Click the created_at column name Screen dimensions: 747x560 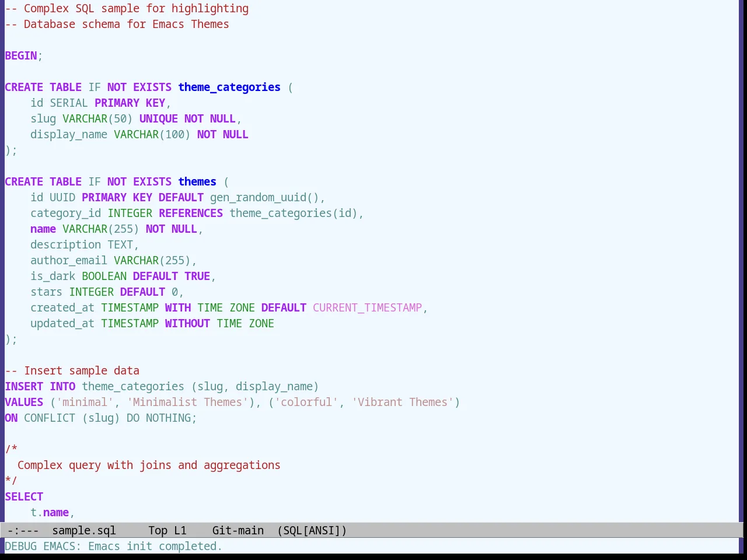[x=62, y=307]
